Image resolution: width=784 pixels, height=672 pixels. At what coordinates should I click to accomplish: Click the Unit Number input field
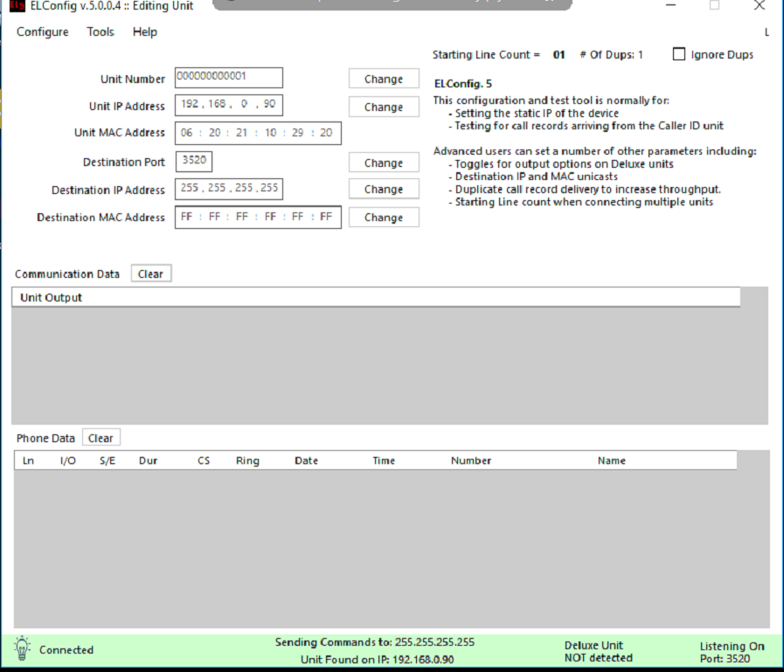click(x=228, y=78)
